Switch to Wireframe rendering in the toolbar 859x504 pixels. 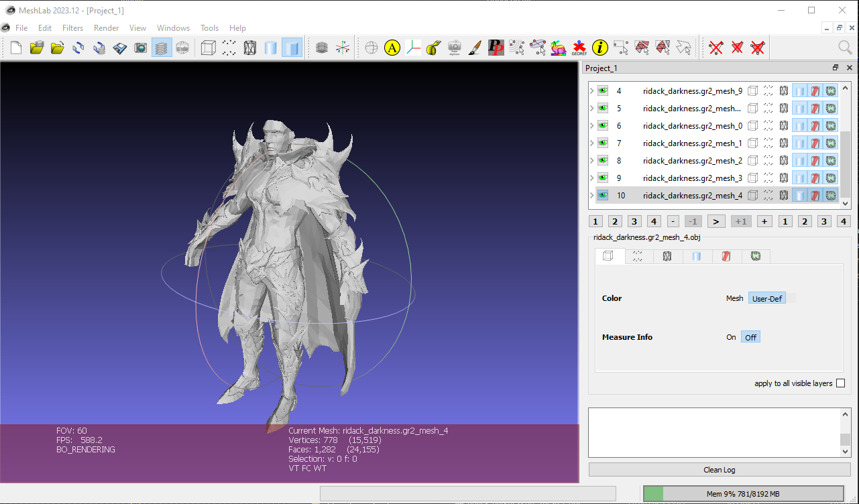(250, 48)
